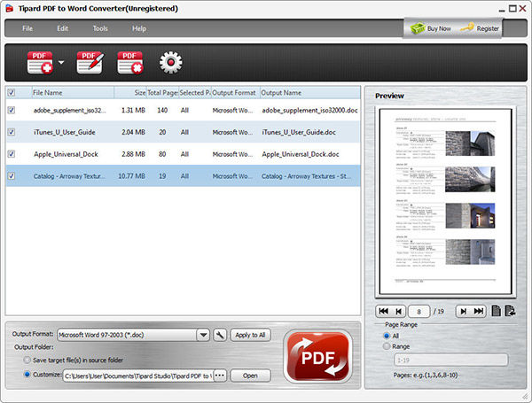Click output name Apple_Universal_Dock.doc
The image size is (532, 403).
pos(301,154)
